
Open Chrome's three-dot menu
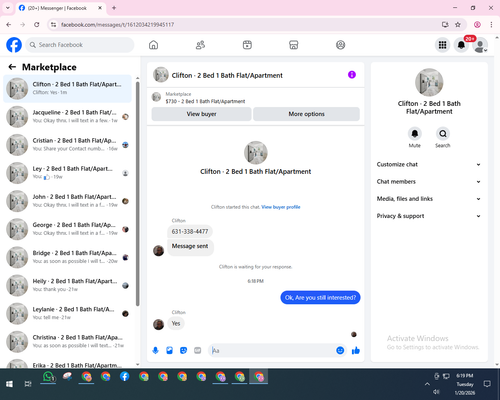pos(491,24)
